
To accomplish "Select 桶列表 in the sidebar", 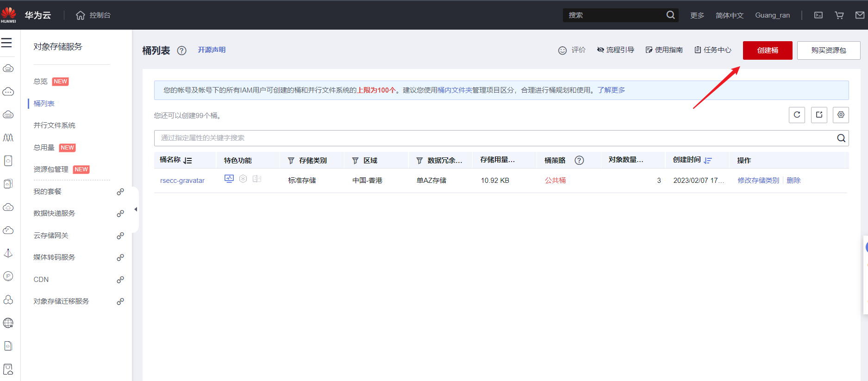I will [44, 104].
